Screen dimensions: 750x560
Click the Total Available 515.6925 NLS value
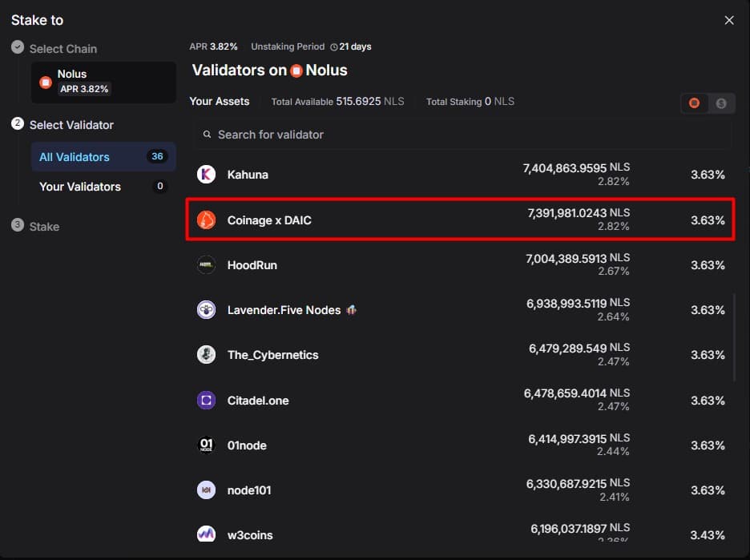tap(369, 102)
